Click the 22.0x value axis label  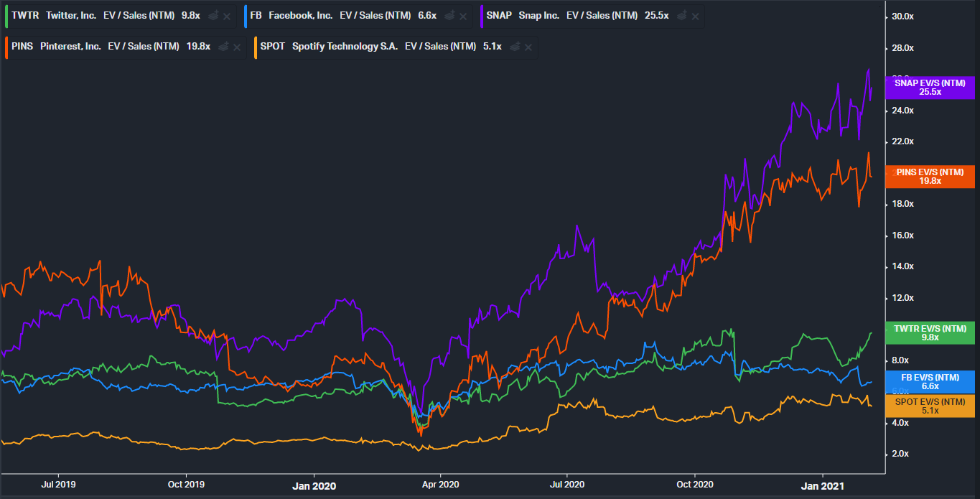click(902, 141)
